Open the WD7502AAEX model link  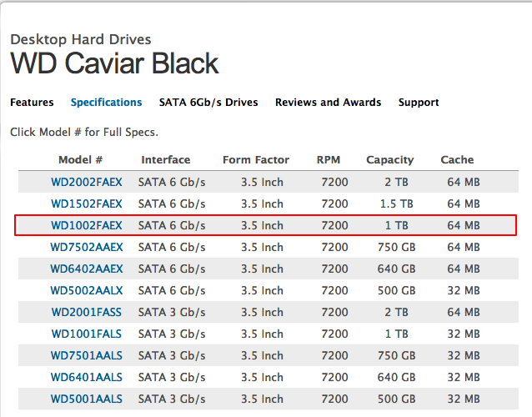[x=87, y=248]
